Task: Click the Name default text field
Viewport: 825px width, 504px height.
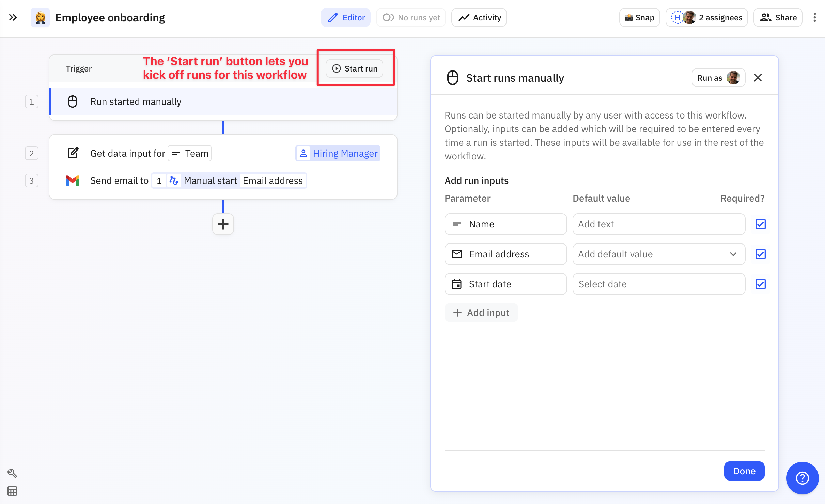Action: pos(658,224)
